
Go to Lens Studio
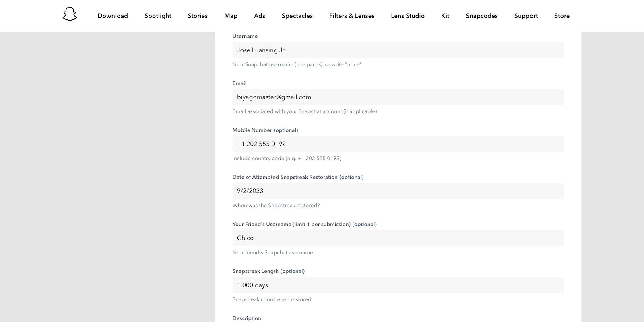coord(408,16)
